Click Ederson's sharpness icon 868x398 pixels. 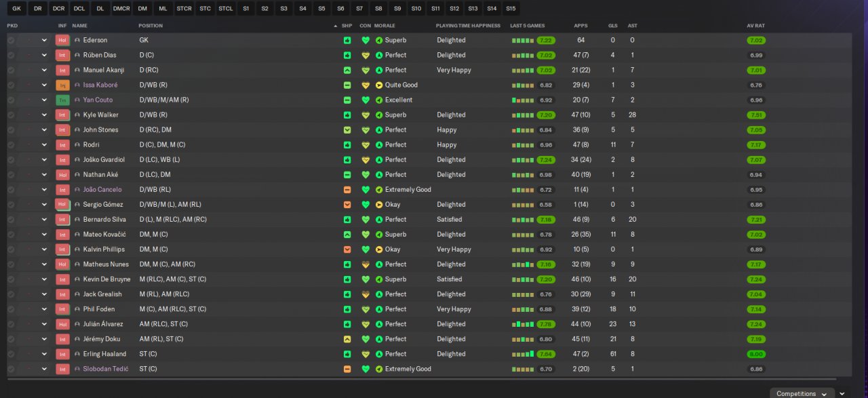(x=347, y=40)
